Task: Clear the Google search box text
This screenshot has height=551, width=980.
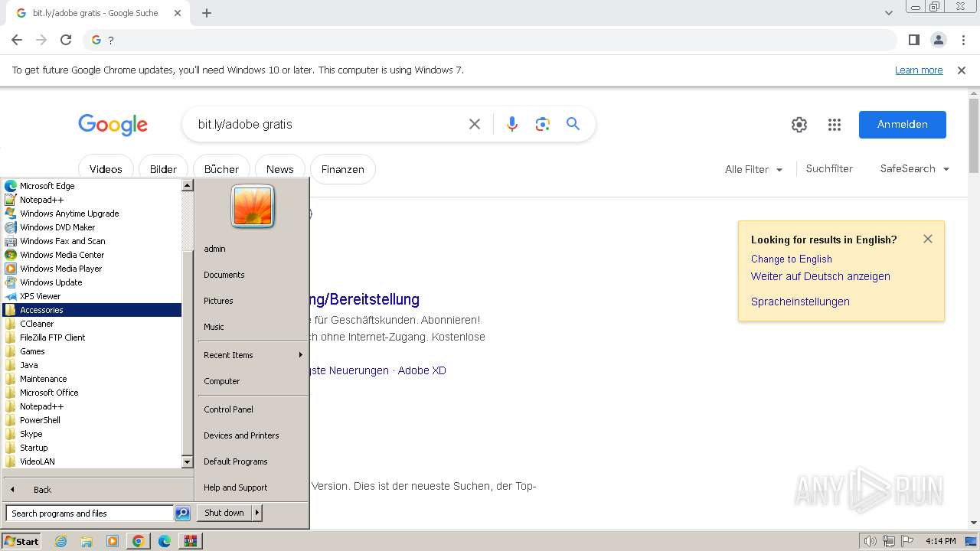Action: pos(475,124)
